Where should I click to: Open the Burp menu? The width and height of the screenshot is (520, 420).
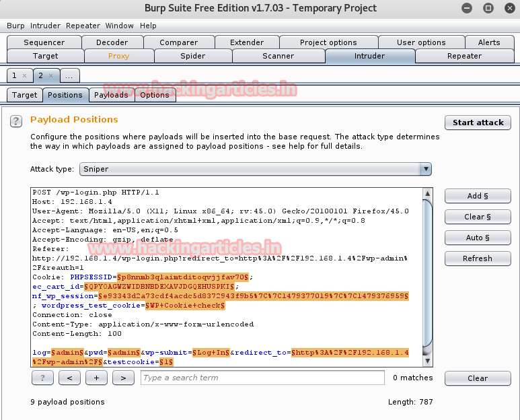(x=15, y=26)
